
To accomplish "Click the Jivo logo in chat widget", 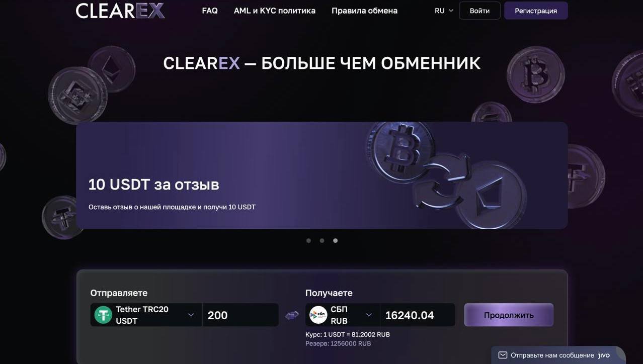I will pyautogui.click(x=604, y=355).
